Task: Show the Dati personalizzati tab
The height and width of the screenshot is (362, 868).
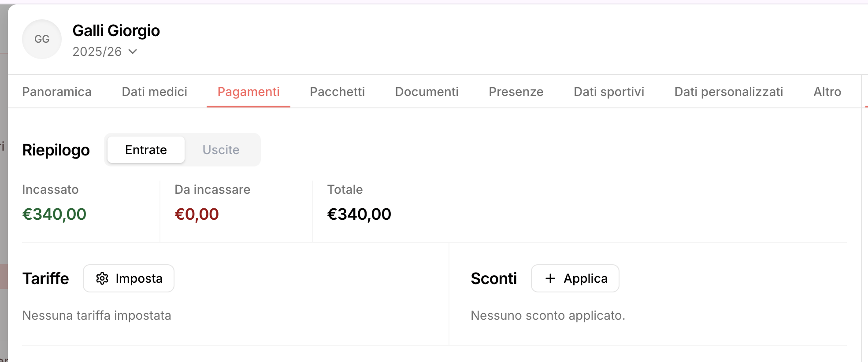Action: click(729, 92)
